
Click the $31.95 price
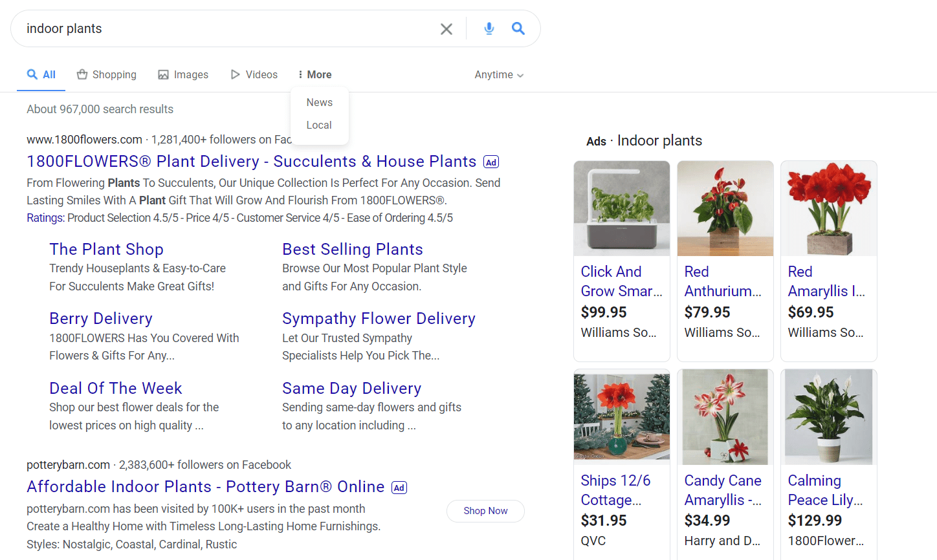pyautogui.click(x=604, y=521)
